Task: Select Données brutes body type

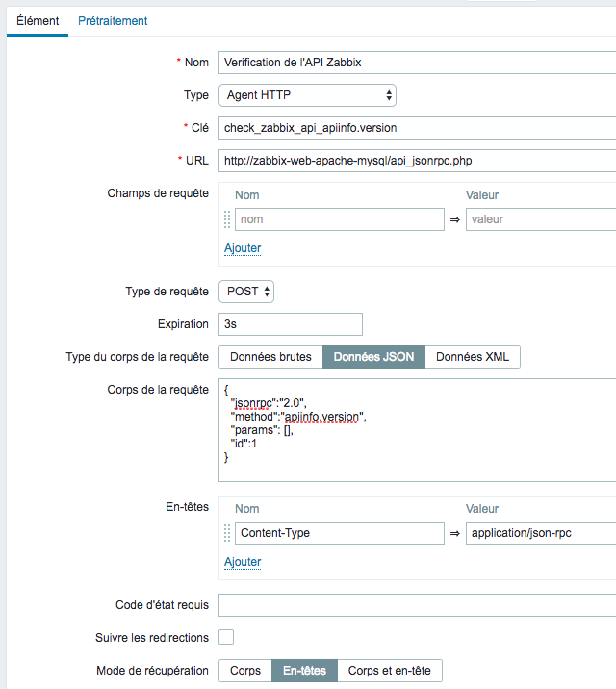Action: 270,357
